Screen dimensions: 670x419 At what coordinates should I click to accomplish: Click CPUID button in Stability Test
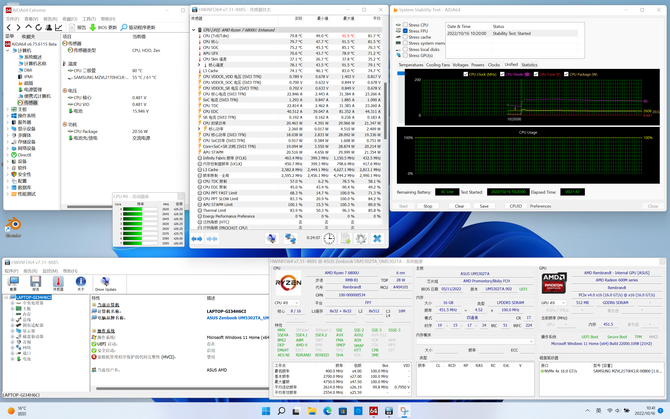click(516, 206)
